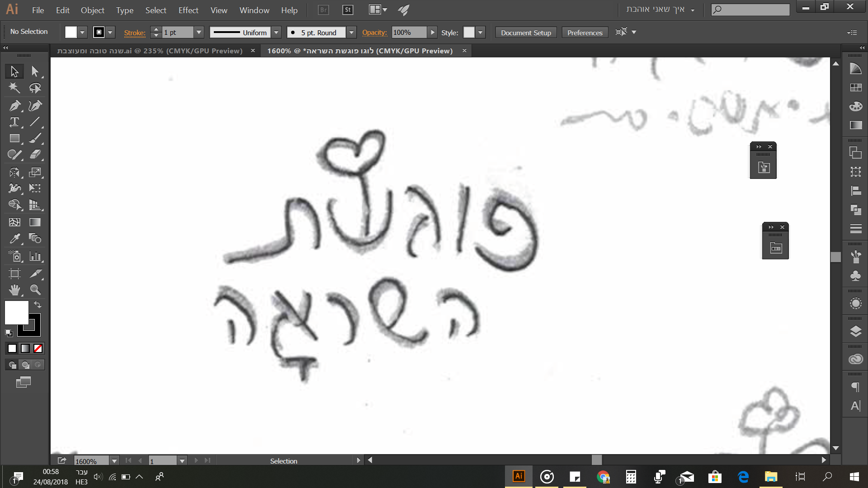
Task: Open the 5 pt. Round brush dropdown
Action: [351, 32]
